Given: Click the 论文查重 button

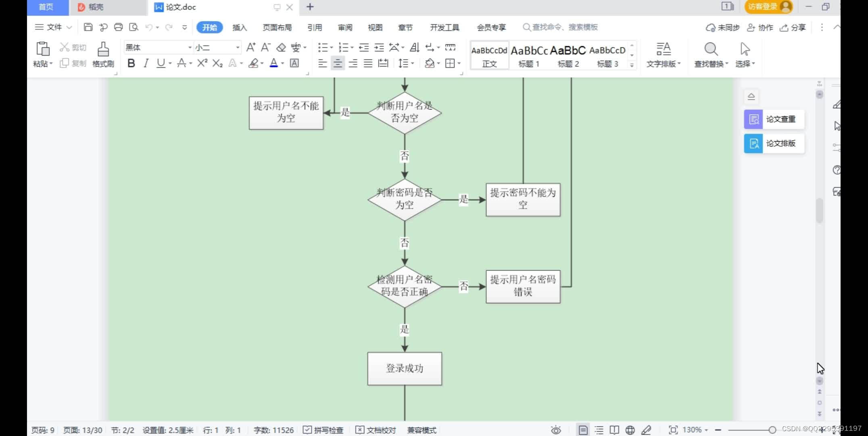Looking at the screenshot, I should 774,119.
